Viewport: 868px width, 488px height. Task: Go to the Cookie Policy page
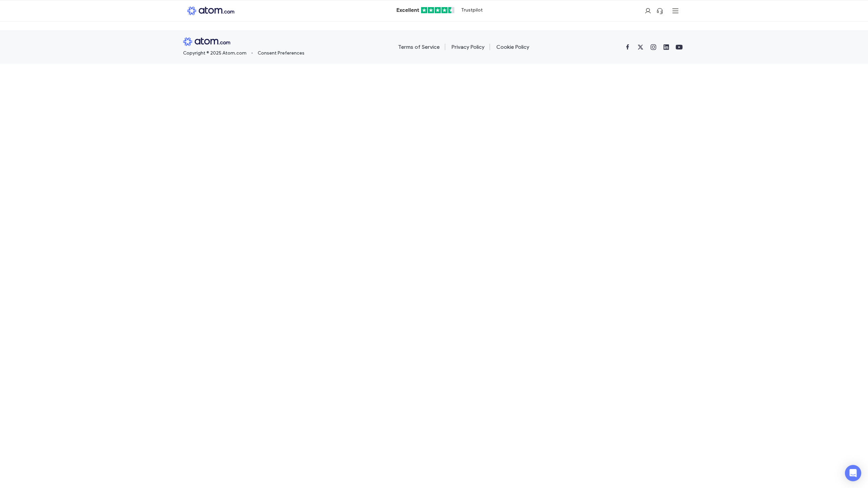(x=513, y=47)
